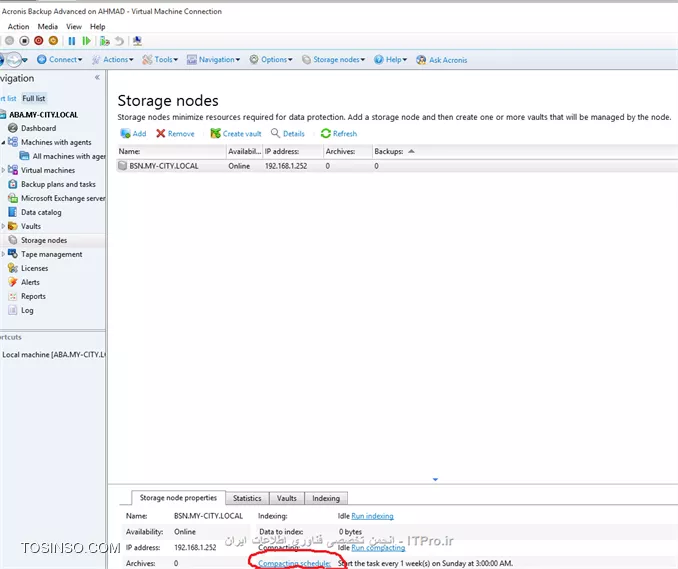This screenshot has height=569, width=678.
Task: Click the Enhanced Session toolbar icon
Action: click(137, 41)
